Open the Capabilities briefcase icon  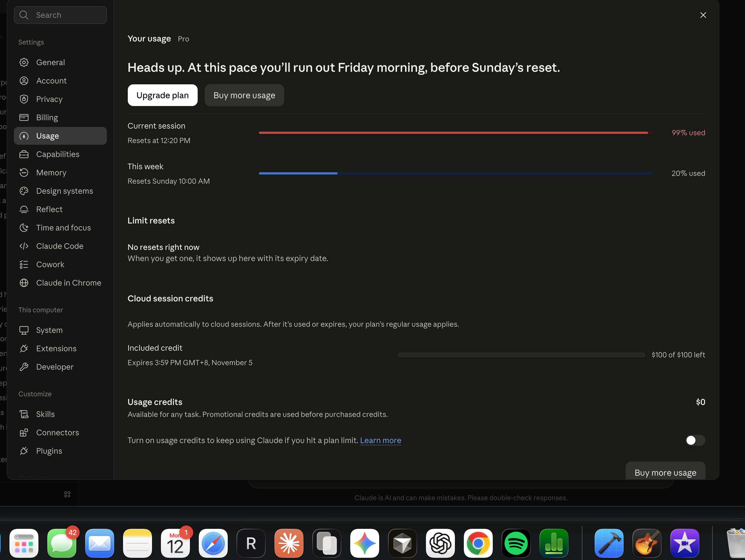[x=24, y=154]
